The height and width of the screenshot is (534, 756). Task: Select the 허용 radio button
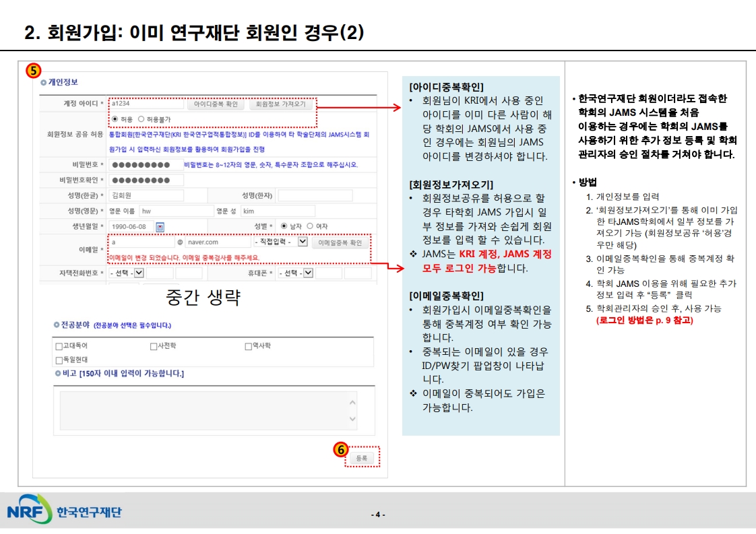[x=115, y=119]
